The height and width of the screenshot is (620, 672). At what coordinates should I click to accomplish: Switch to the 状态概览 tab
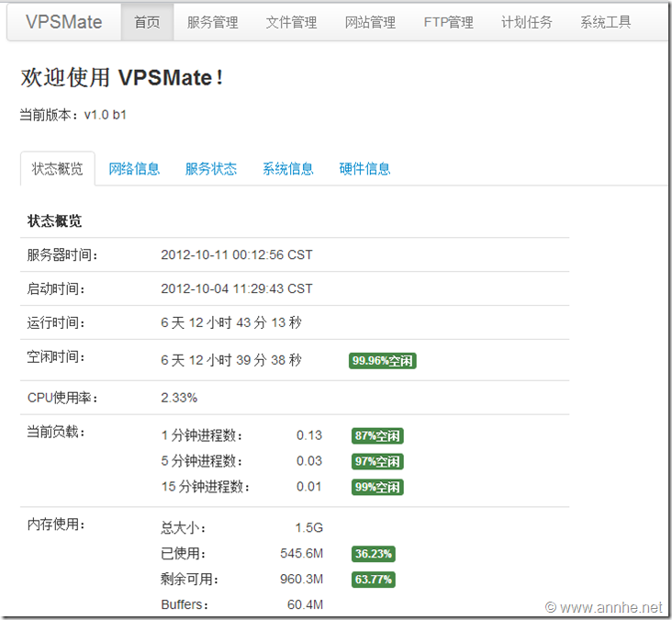click(x=57, y=169)
